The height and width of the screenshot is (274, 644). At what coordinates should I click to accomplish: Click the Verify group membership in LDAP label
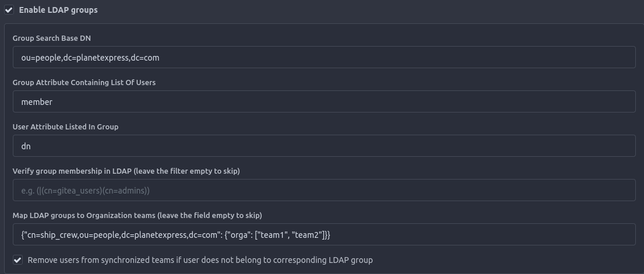[x=126, y=171]
